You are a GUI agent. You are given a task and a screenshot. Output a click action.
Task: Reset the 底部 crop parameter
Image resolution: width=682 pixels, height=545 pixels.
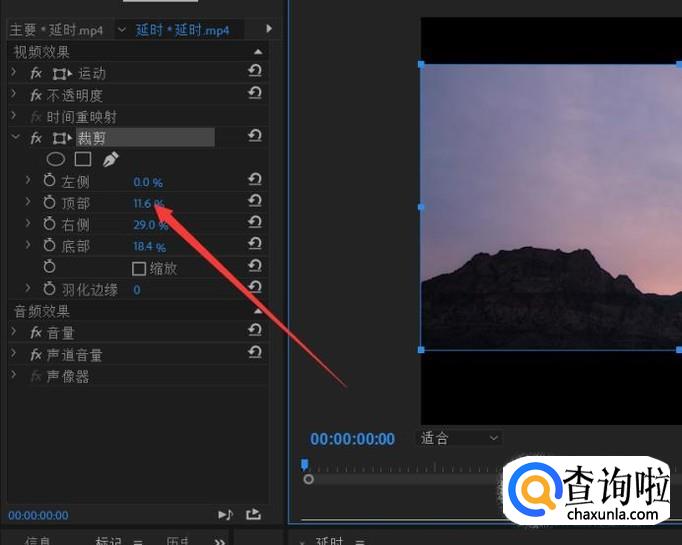click(x=255, y=244)
